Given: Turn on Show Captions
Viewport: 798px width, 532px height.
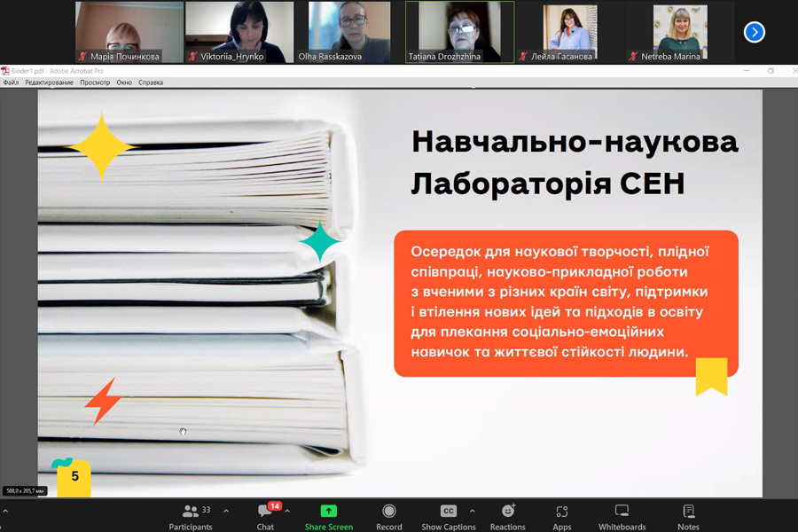Looking at the screenshot, I should 449,517.
